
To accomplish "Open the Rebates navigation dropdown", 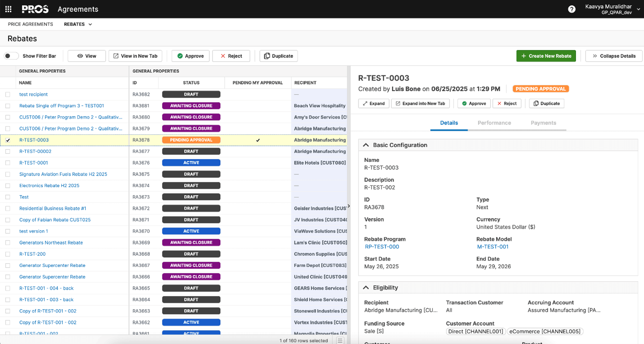I will (x=78, y=24).
